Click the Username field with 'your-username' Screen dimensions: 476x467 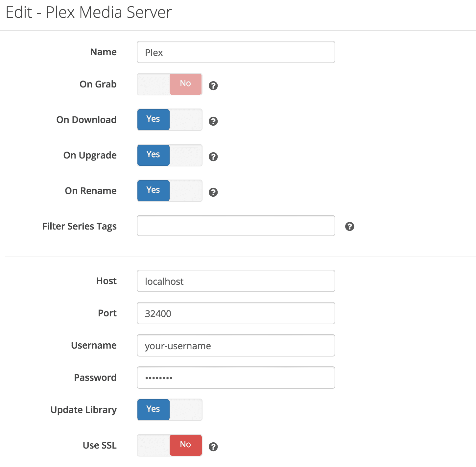235,345
